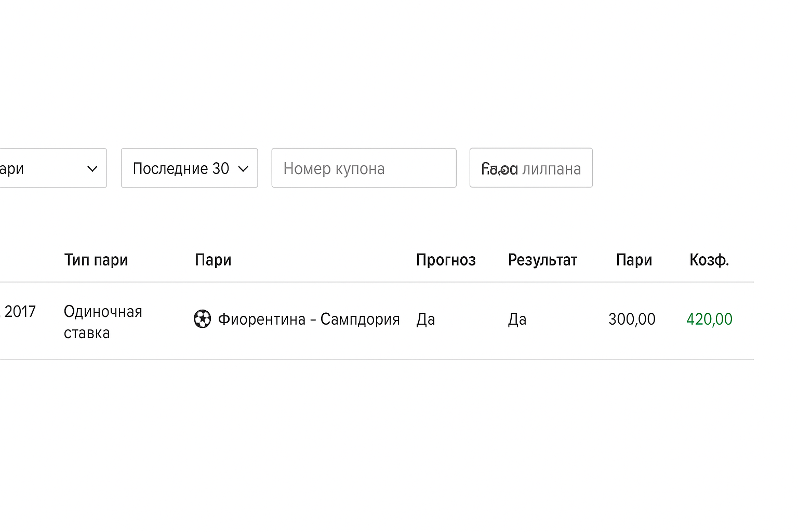Click the chevron arrow in Последние 30 box
This screenshot has height=532, width=798.
[x=243, y=169]
